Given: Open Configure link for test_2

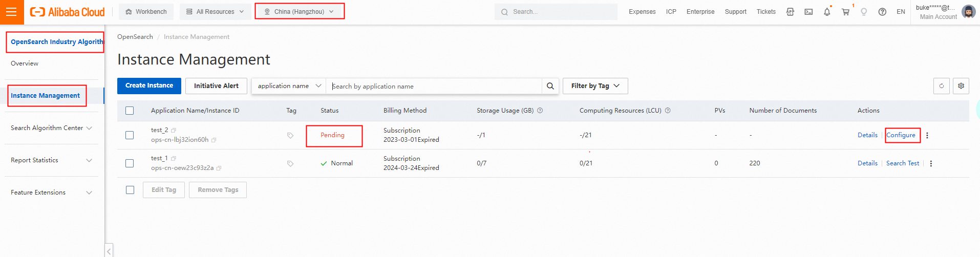Looking at the screenshot, I should [901, 135].
